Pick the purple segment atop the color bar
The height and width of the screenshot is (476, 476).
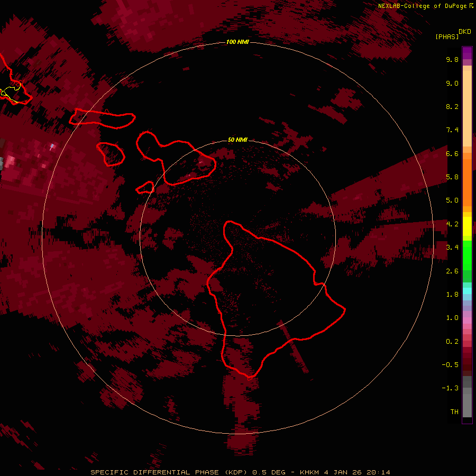coord(467,53)
